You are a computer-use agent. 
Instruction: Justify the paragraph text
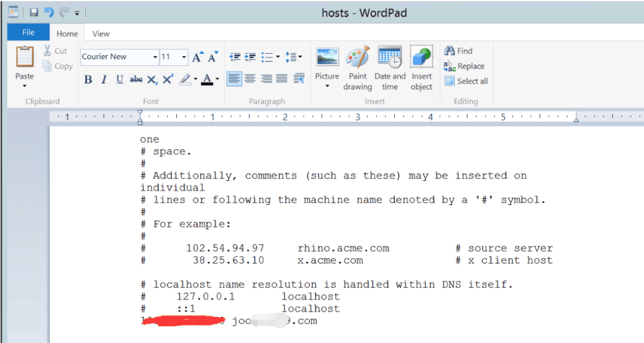pyautogui.click(x=282, y=78)
